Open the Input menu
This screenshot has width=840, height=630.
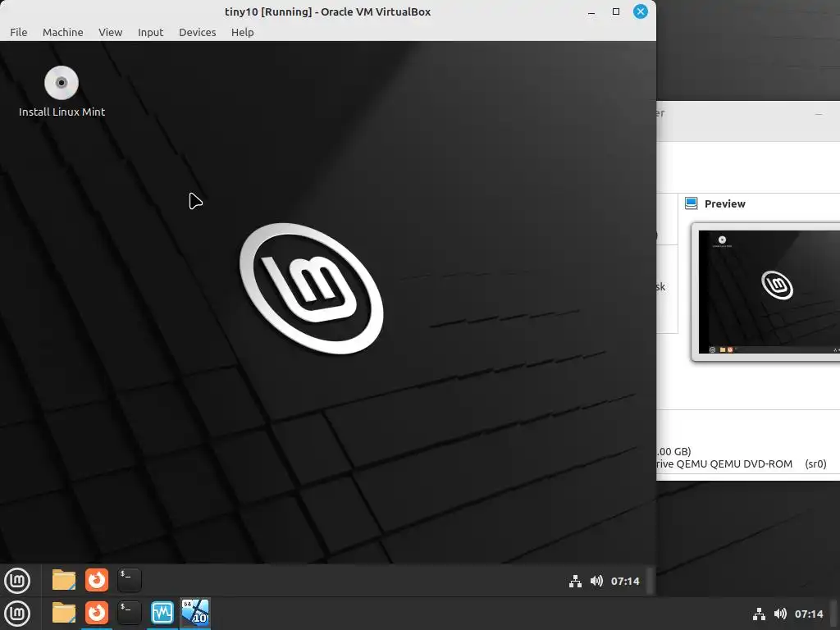point(151,32)
